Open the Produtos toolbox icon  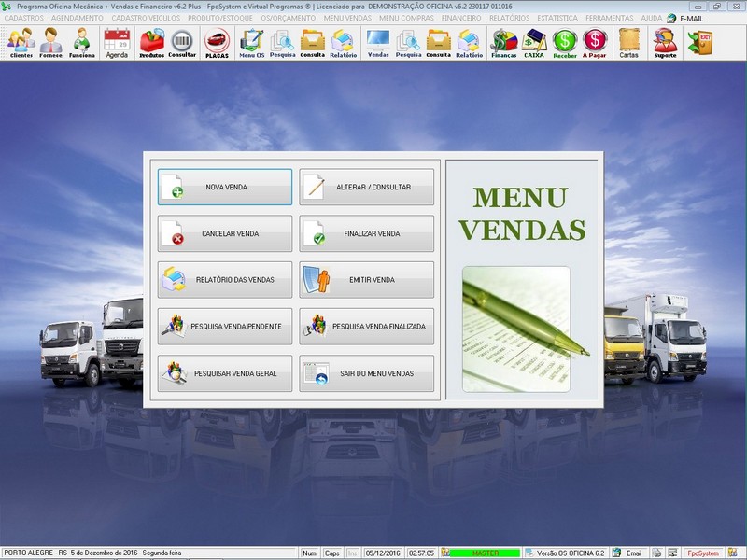tap(152, 43)
